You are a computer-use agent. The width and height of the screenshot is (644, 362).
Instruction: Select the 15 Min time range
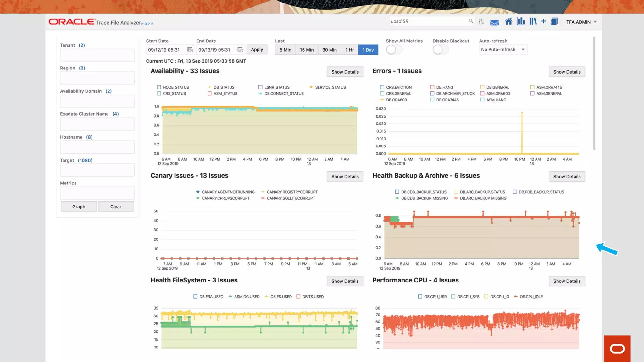pos(306,50)
